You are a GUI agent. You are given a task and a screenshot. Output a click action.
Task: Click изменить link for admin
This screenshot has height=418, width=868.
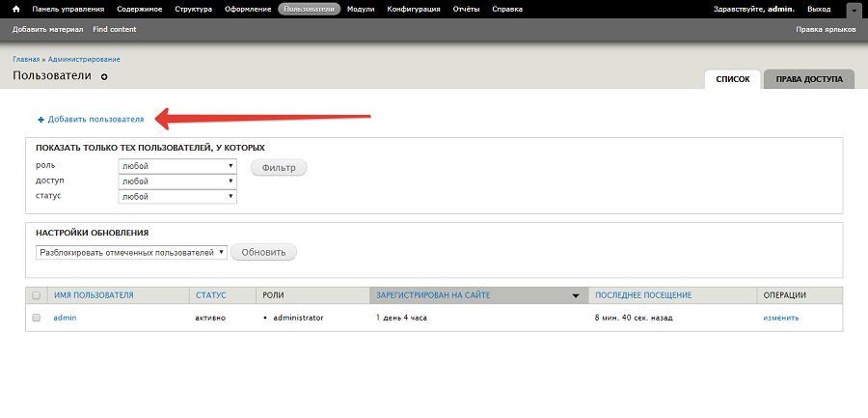click(780, 318)
